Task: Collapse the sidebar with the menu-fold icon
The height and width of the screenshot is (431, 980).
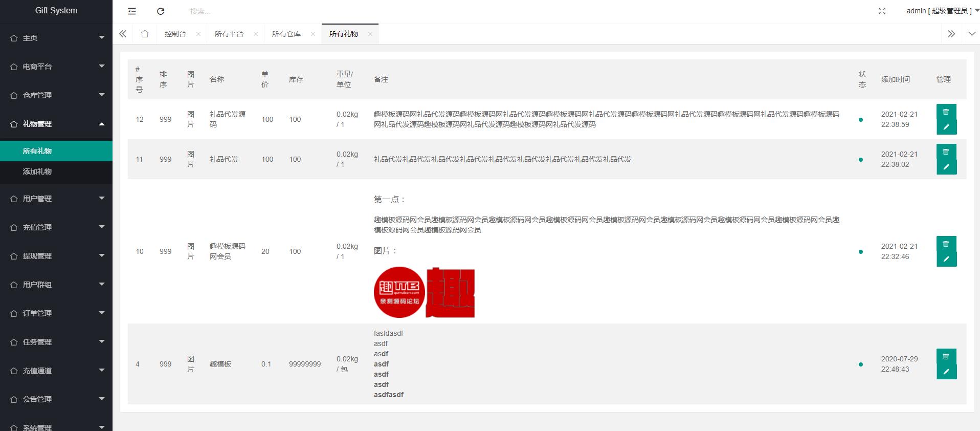Action: click(x=132, y=11)
